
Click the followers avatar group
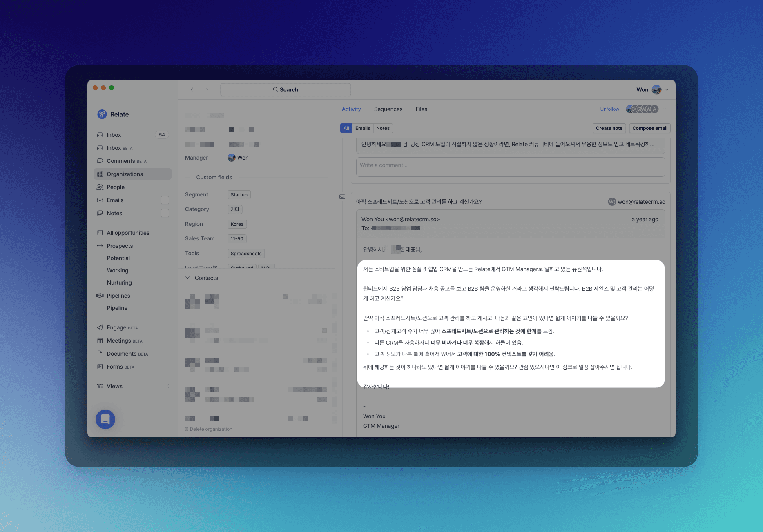click(642, 109)
